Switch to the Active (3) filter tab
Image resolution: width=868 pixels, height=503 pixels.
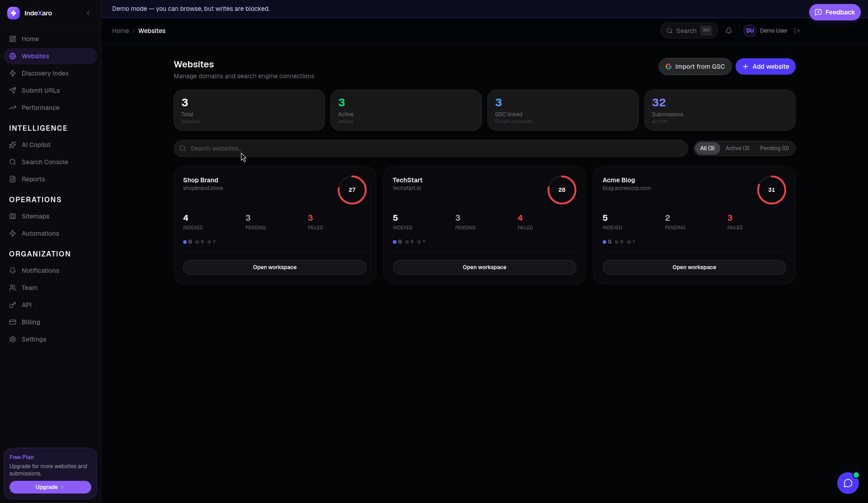click(x=737, y=148)
